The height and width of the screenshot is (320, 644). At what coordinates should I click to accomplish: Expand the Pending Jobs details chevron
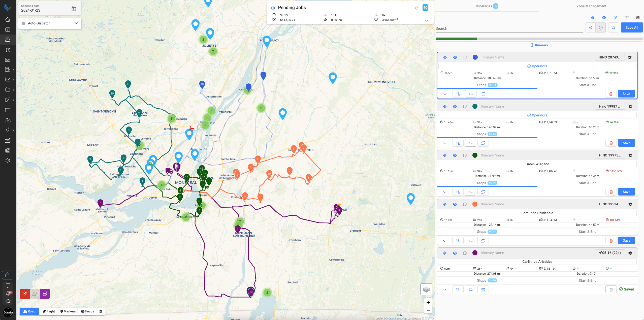coord(426,20)
